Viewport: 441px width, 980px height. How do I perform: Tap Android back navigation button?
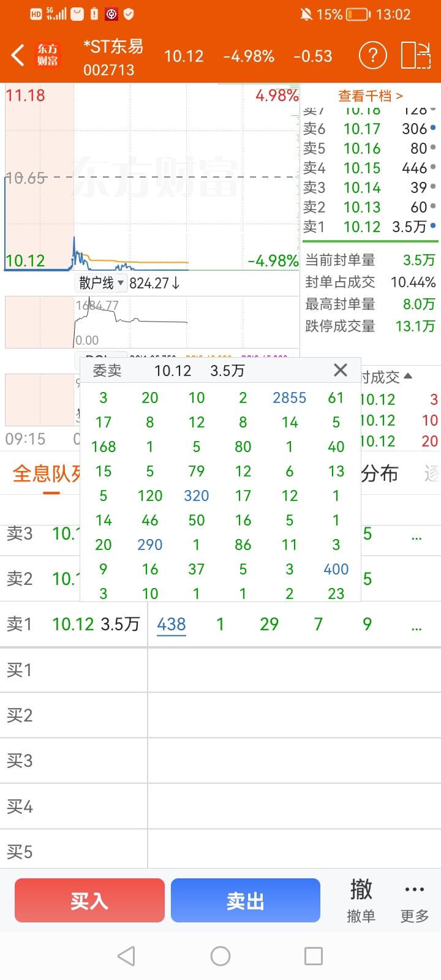(126, 956)
